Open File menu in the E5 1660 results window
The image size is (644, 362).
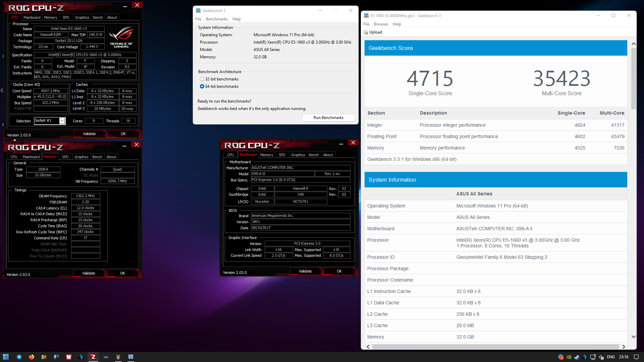pos(366,24)
